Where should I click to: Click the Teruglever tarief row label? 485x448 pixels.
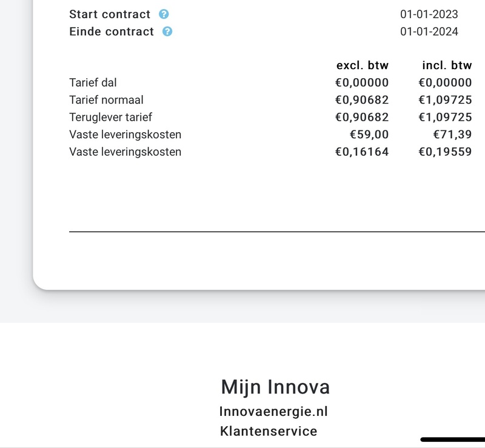coord(111,117)
